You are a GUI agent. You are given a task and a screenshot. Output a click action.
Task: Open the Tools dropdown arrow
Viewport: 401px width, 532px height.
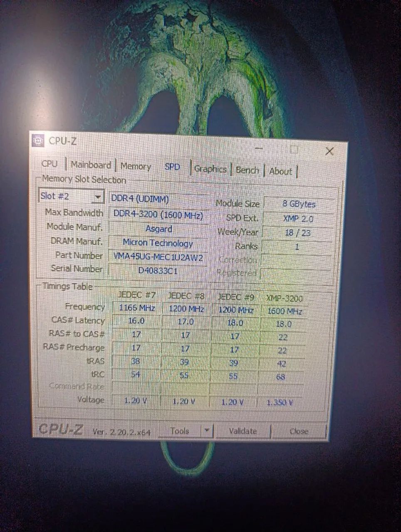[207, 431]
